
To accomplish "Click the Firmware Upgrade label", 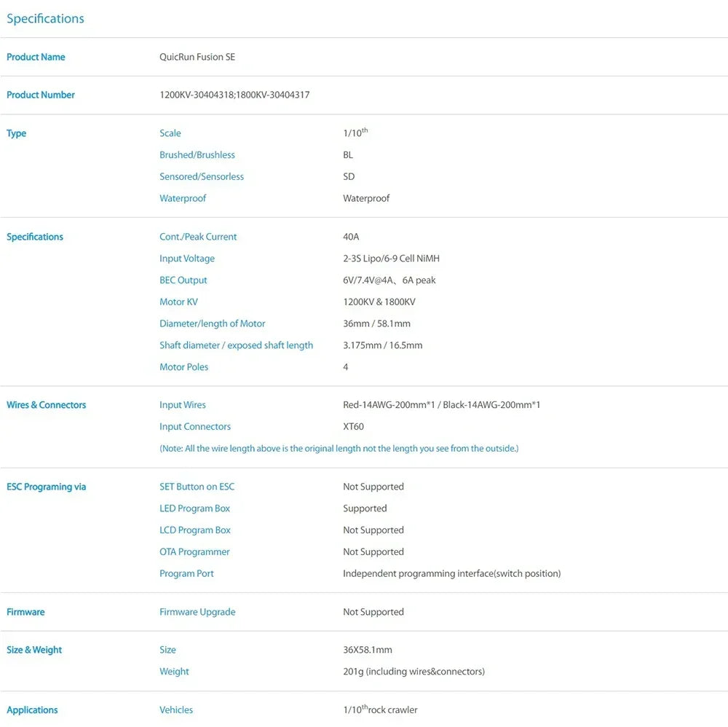I will click(197, 612).
